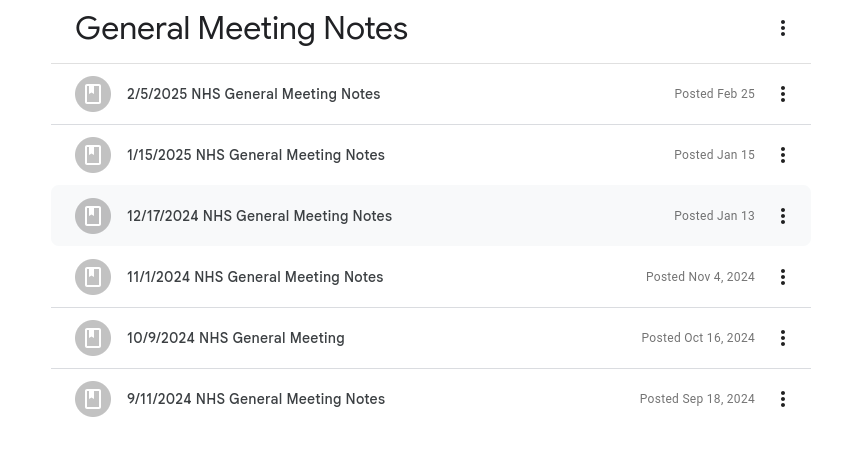Open 9/11/2024 NHS General Meeting Notes

click(x=255, y=399)
